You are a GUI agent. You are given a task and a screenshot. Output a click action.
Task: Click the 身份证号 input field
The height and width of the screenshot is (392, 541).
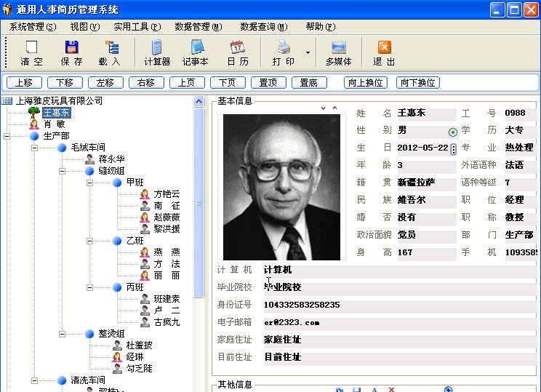click(399, 305)
